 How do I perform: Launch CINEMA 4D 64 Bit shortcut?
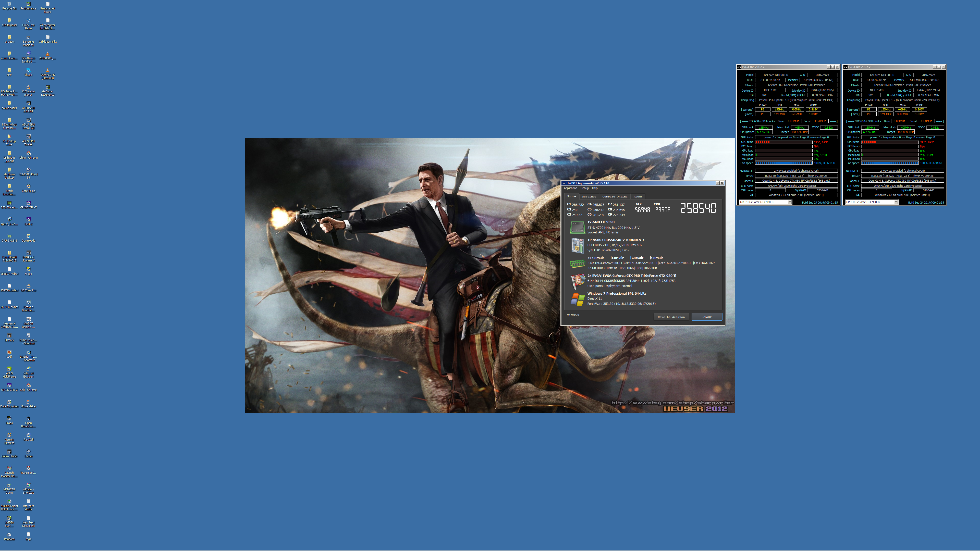coord(28,173)
